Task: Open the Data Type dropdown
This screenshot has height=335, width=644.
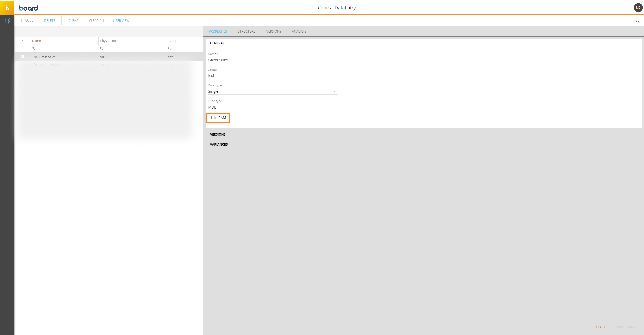Action: coord(272,91)
